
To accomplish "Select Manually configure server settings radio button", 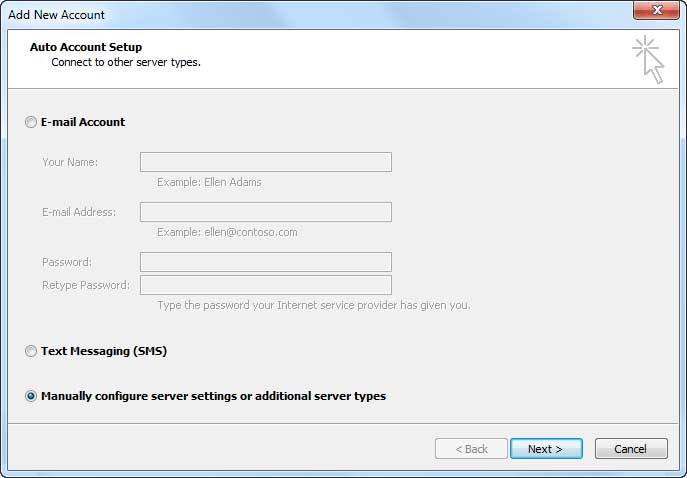I will (x=31, y=396).
